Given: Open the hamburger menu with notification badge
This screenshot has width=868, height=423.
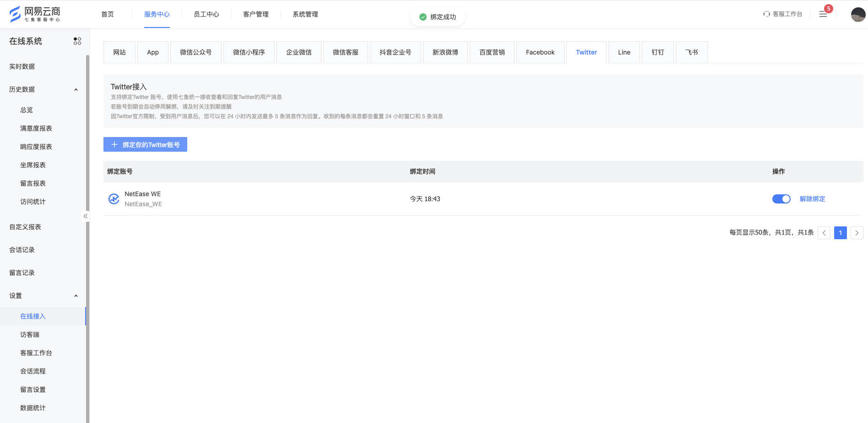Looking at the screenshot, I should 823,14.
